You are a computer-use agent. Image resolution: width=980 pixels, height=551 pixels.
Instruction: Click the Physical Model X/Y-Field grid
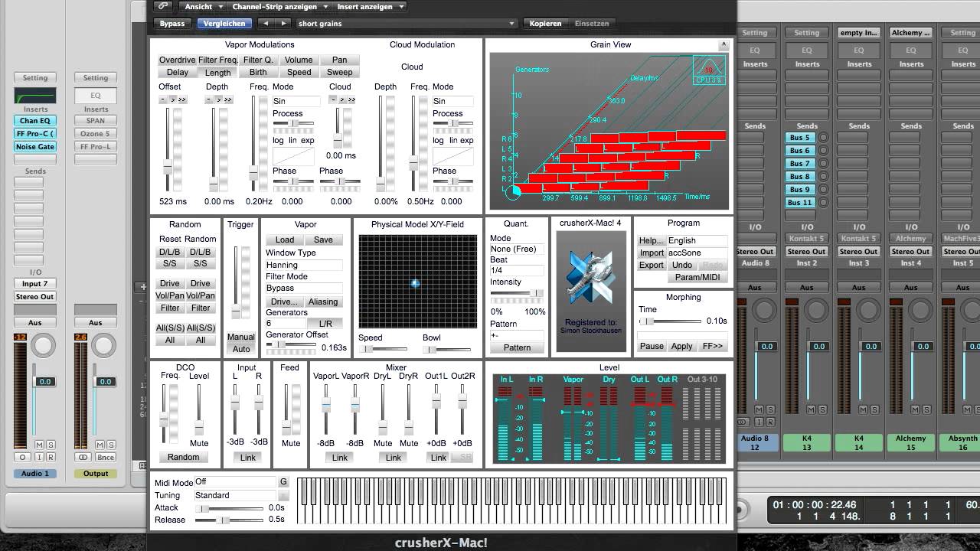[x=418, y=282]
